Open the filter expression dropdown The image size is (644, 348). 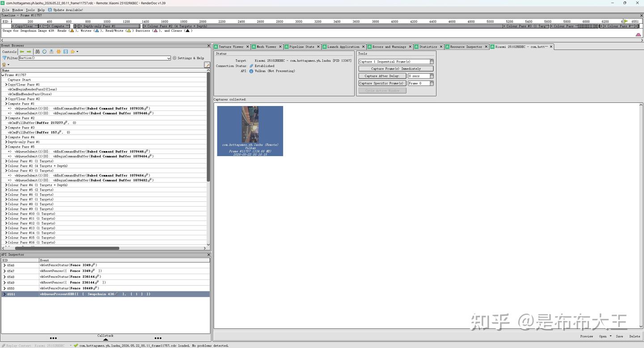[169, 58]
